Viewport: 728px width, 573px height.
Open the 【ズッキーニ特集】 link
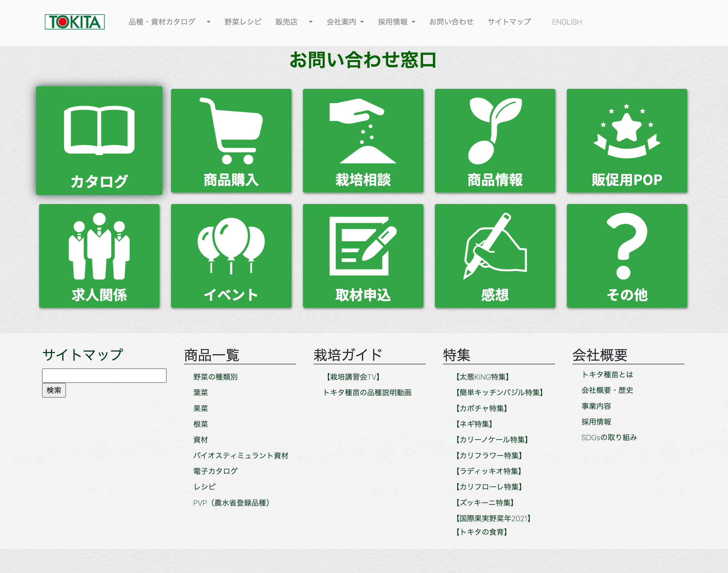(x=485, y=503)
